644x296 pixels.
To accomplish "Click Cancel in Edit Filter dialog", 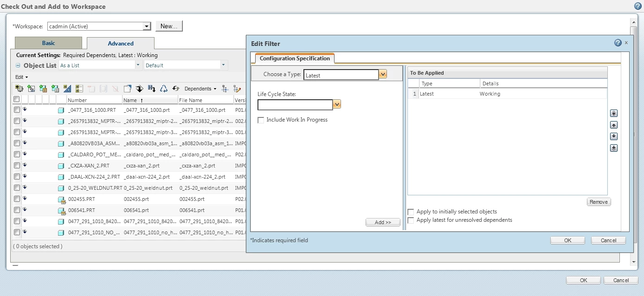I will click(x=608, y=240).
